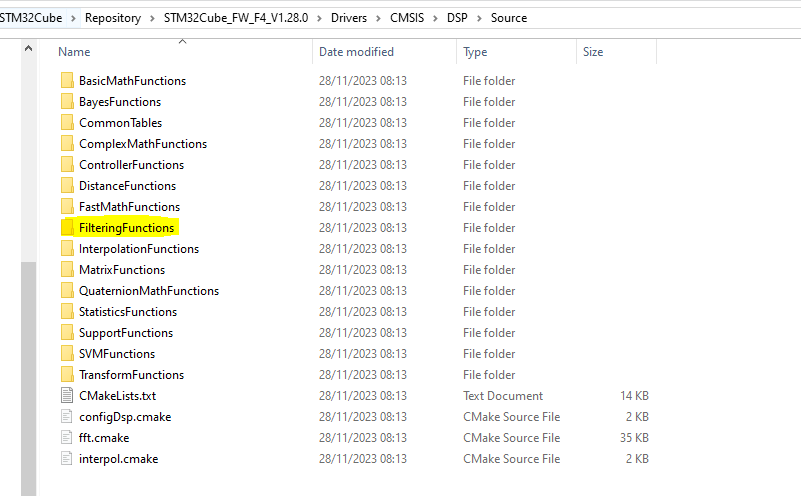Expand the chevron after Drivers breadcrumb
Screen dimensions: 801x496
tap(379, 18)
